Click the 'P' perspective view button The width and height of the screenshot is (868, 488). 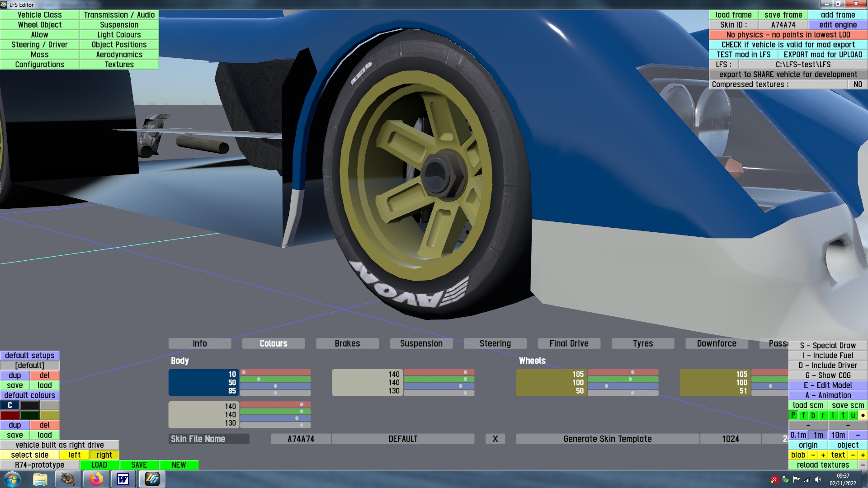[x=793, y=415]
